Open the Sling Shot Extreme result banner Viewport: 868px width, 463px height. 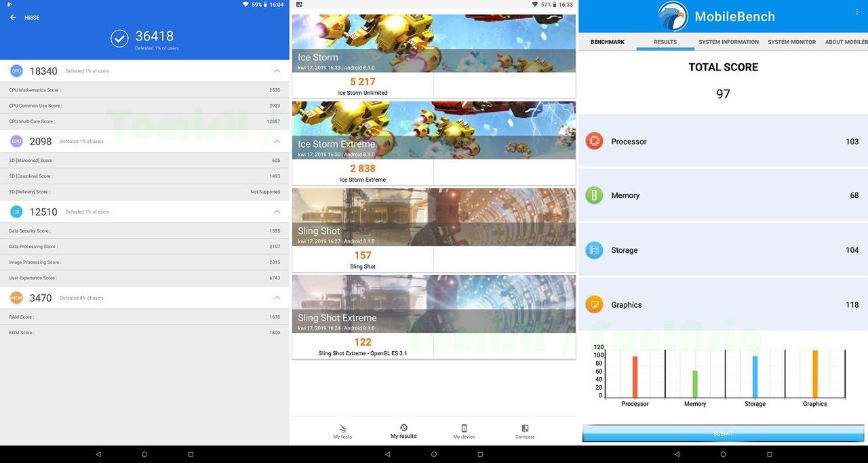click(x=434, y=304)
